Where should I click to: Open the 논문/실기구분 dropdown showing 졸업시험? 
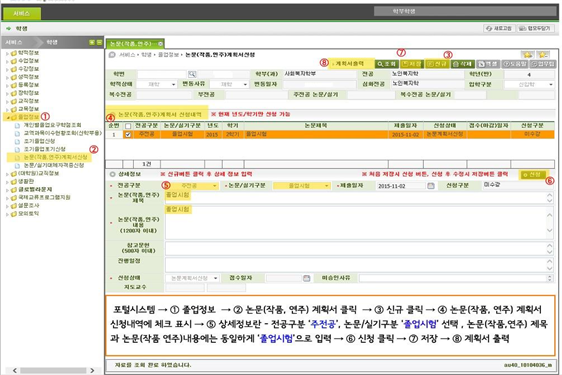pyautogui.click(x=301, y=186)
